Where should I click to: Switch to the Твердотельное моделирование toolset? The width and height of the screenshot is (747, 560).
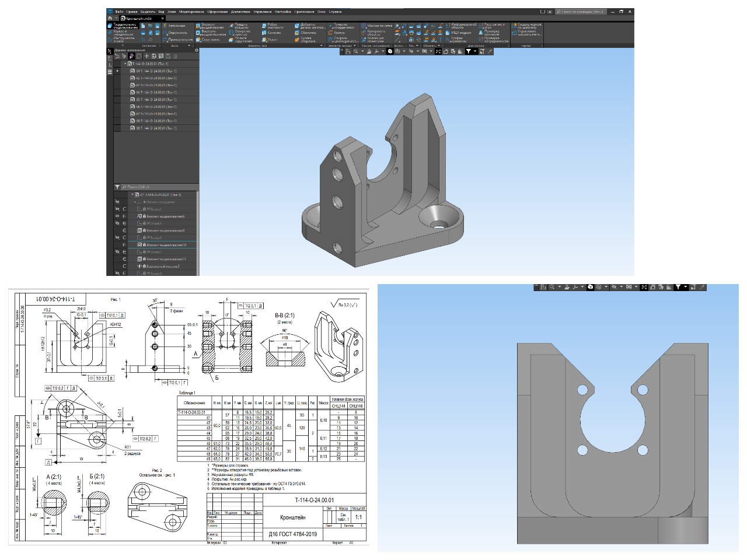coord(123,26)
